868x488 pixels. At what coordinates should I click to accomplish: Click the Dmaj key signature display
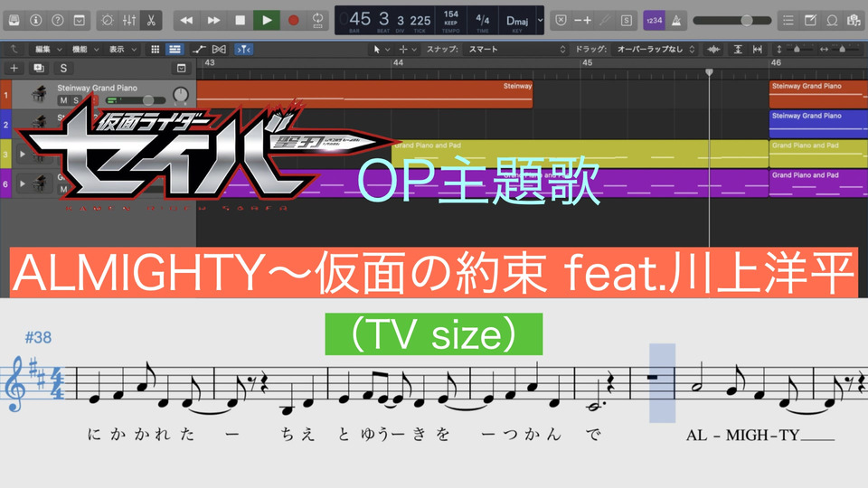[x=517, y=21]
